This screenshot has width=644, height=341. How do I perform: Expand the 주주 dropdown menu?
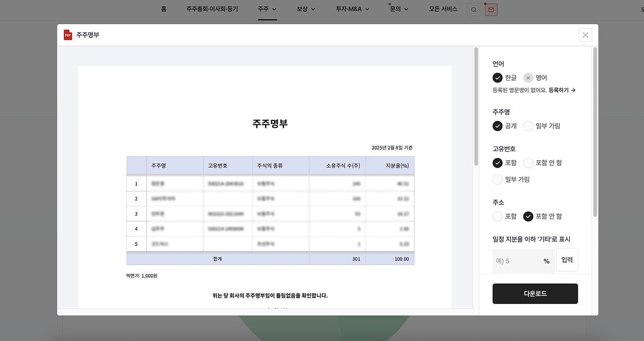click(x=267, y=9)
